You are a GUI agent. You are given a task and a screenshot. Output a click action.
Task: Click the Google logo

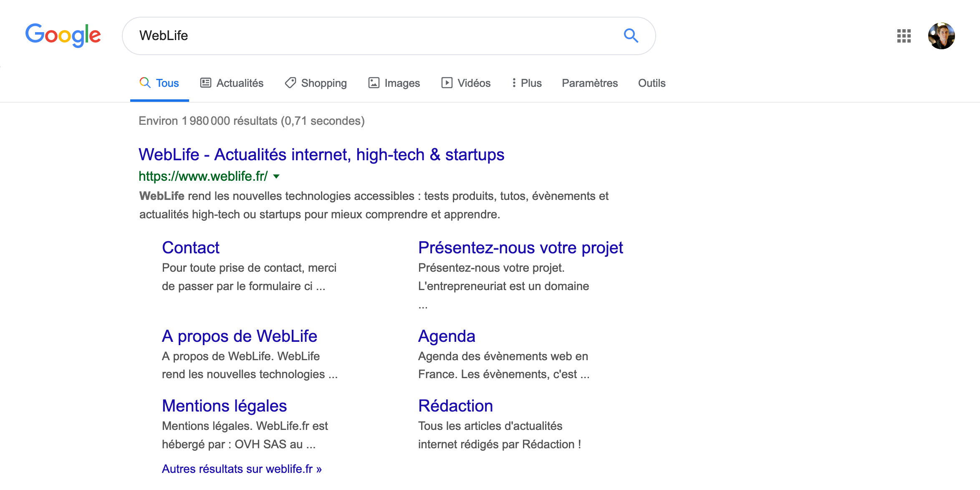(63, 35)
